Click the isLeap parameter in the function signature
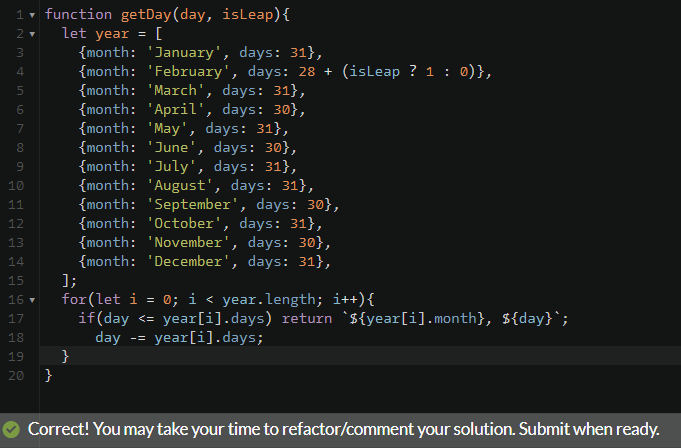This screenshot has height=448, width=681. point(248,15)
